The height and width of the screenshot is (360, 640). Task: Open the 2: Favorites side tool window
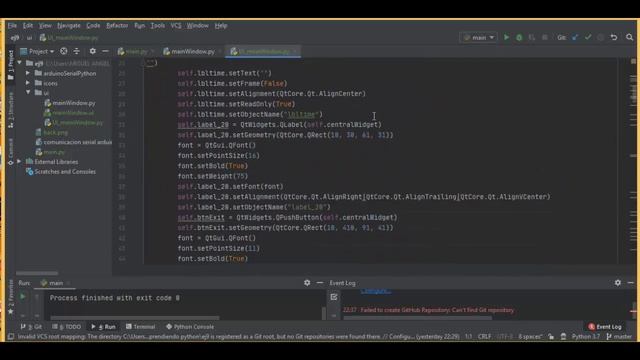click(x=11, y=298)
